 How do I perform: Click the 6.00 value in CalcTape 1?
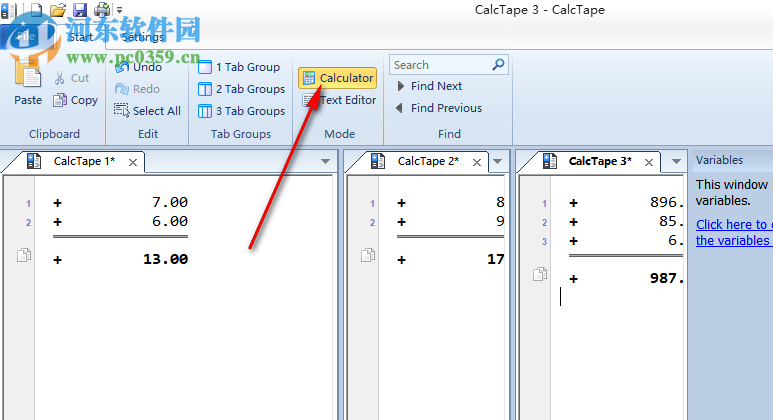170,221
